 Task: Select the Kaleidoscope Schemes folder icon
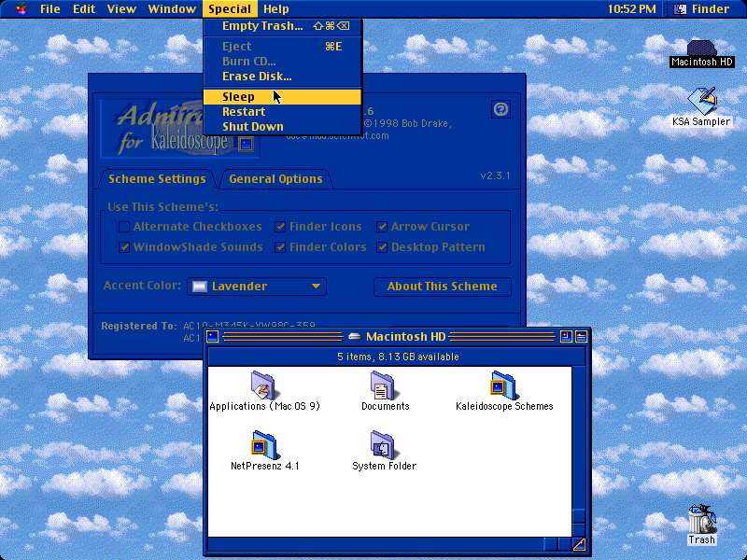[503, 385]
